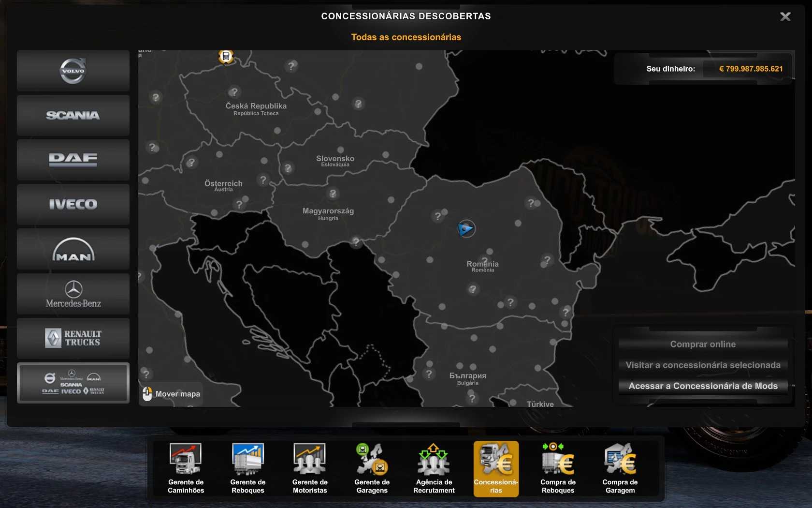Screen dimensions: 812x508
Task: Select the Scania brand logo
Action: click(73, 116)
